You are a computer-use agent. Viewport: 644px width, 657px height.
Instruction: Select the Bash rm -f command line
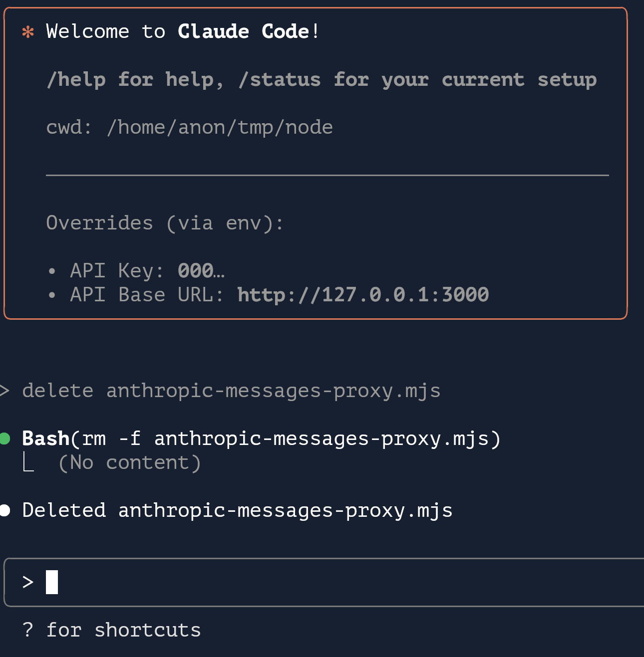261,438
